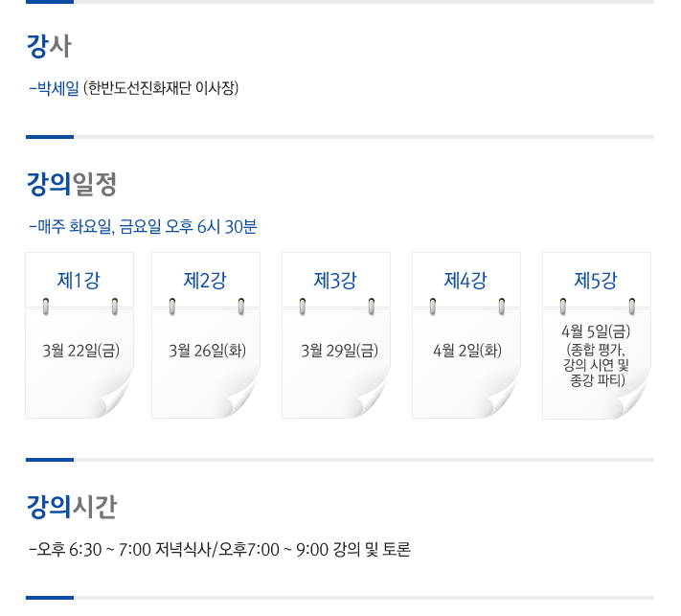Click the 강사 section heading

pyautogui.click(x=49, y=46)
